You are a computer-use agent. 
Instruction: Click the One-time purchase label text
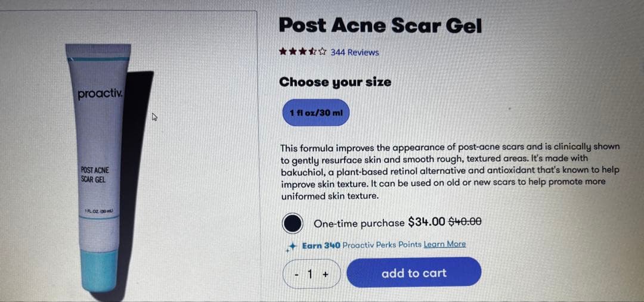[x=359, y=223]
